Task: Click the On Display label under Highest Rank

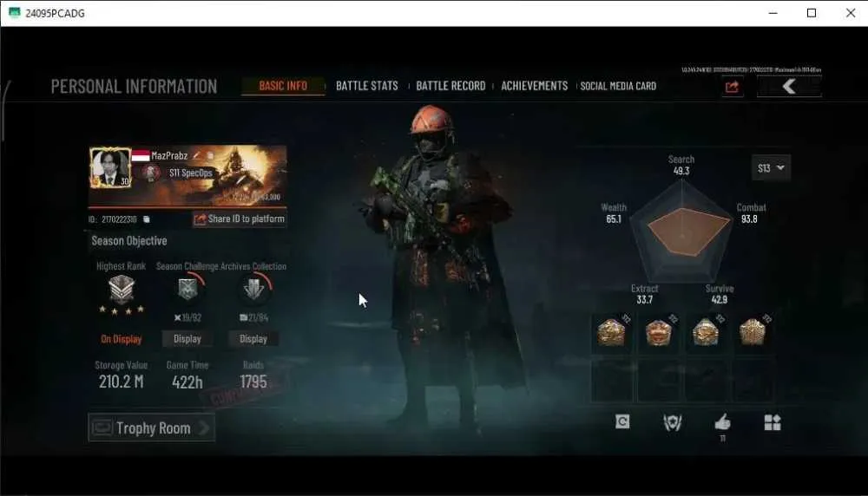Action: tap(122, 339)
